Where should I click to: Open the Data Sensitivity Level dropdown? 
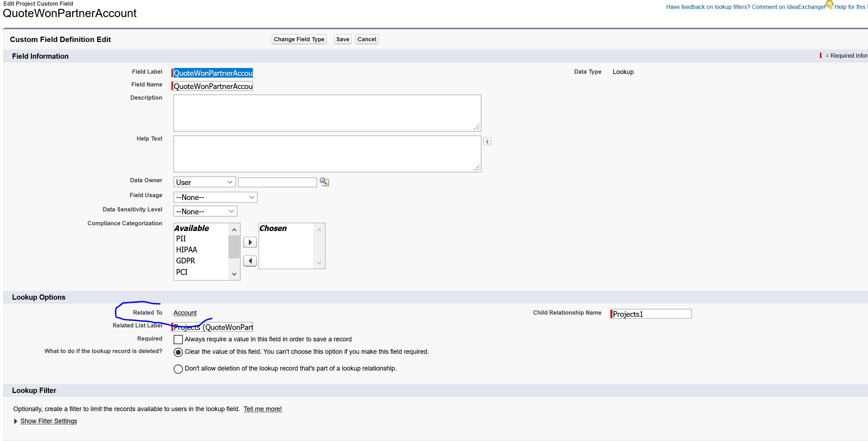click(205, 211)
